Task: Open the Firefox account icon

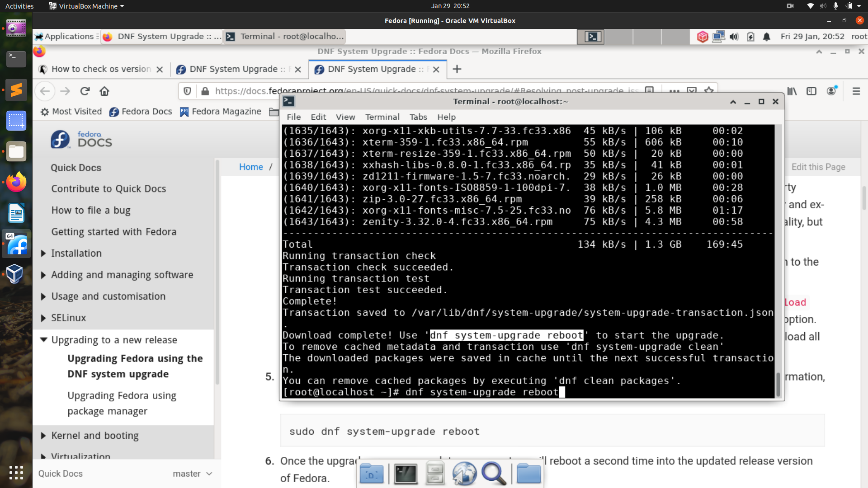Action: point(831,91)
